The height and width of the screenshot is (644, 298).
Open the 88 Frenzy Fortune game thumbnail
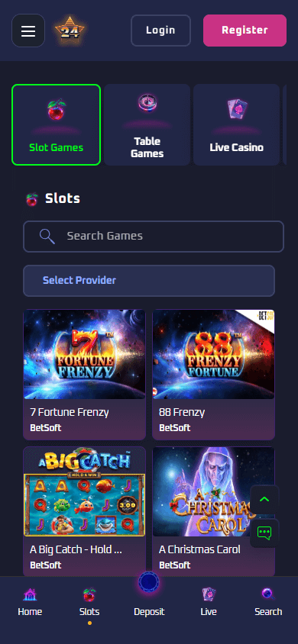213,355
